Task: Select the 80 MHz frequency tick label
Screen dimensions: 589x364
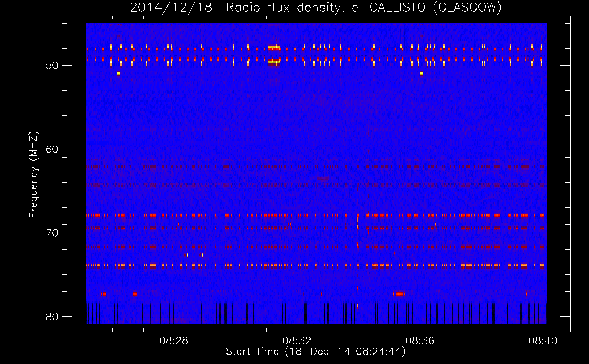Action: point(52,317)
